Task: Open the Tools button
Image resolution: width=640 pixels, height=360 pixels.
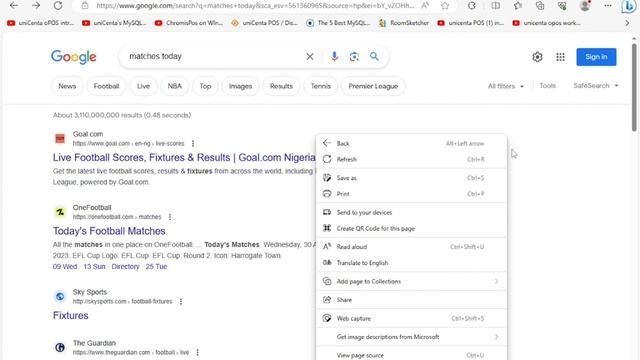Action: tap(547, 86)
